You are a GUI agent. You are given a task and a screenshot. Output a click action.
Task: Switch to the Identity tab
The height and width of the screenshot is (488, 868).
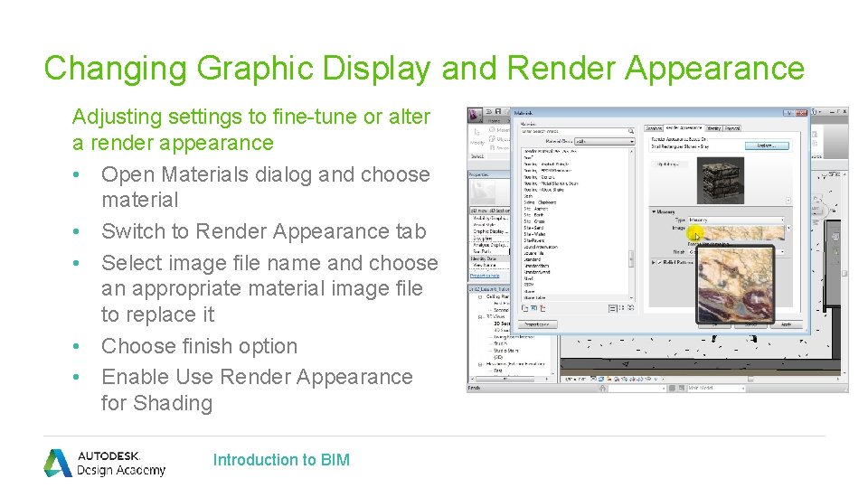click(x=713, y=128)
